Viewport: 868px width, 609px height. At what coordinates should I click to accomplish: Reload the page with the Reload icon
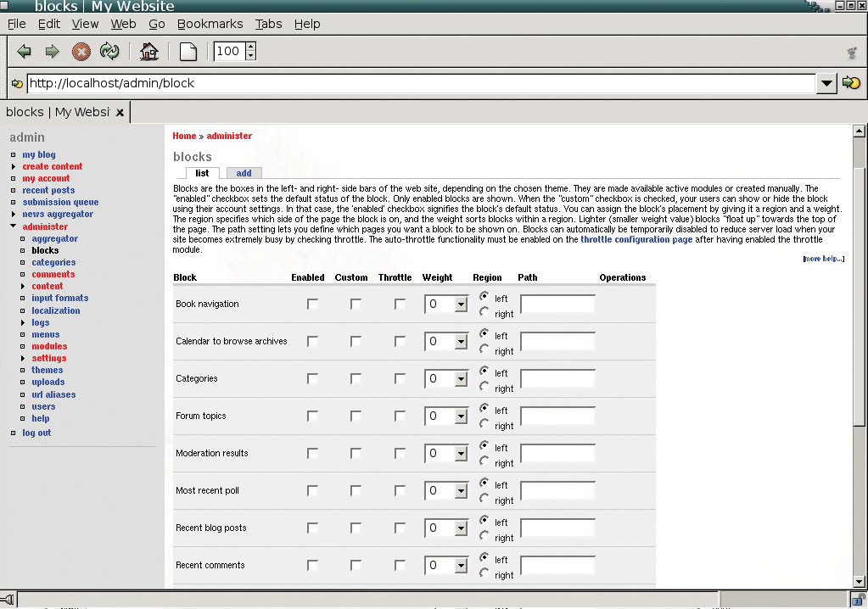point(109,52)
